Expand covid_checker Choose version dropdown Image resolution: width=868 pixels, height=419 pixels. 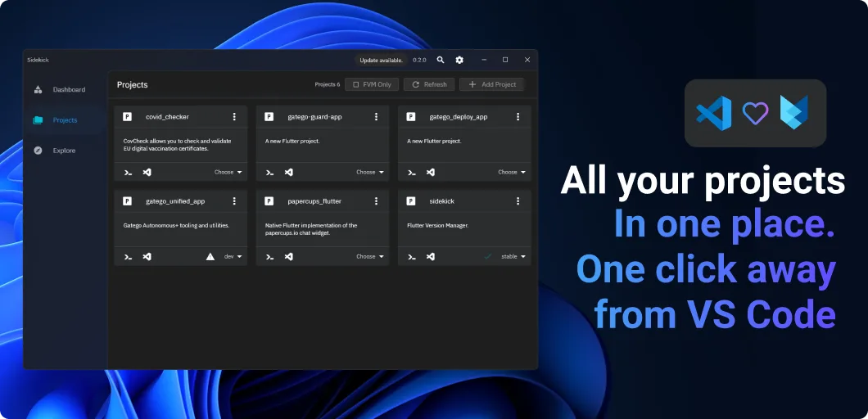(228, 172)
